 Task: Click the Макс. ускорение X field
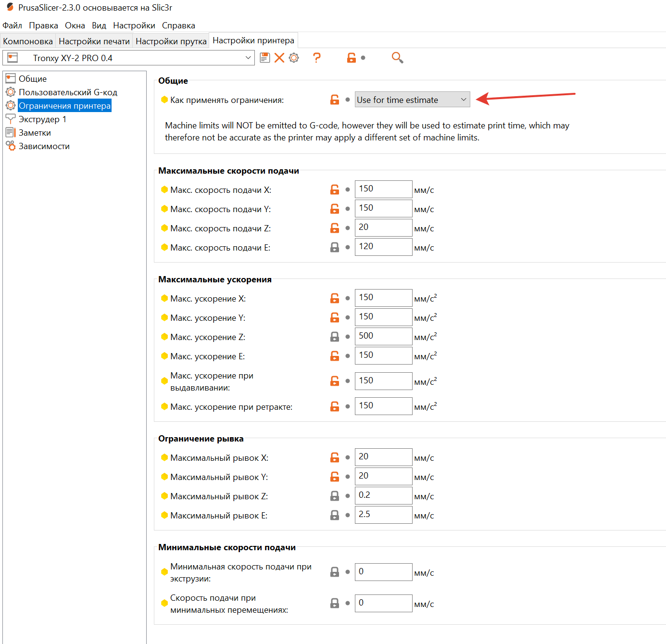pyautogui.click(x=383, y=298)
